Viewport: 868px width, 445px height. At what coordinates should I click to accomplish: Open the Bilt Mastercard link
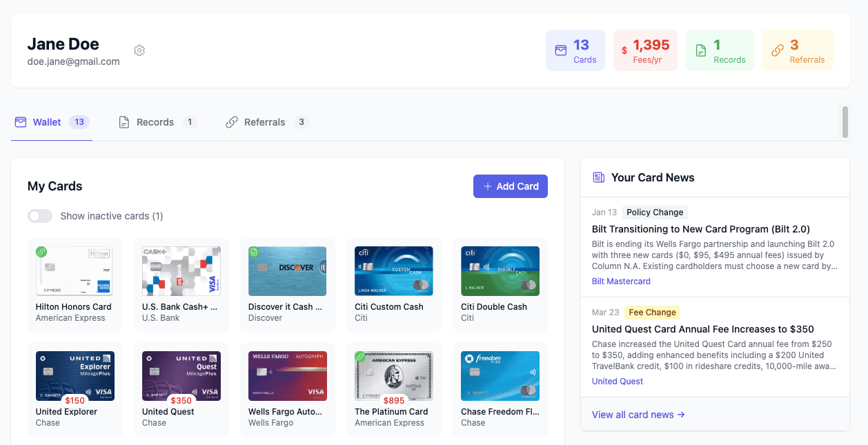621,281
